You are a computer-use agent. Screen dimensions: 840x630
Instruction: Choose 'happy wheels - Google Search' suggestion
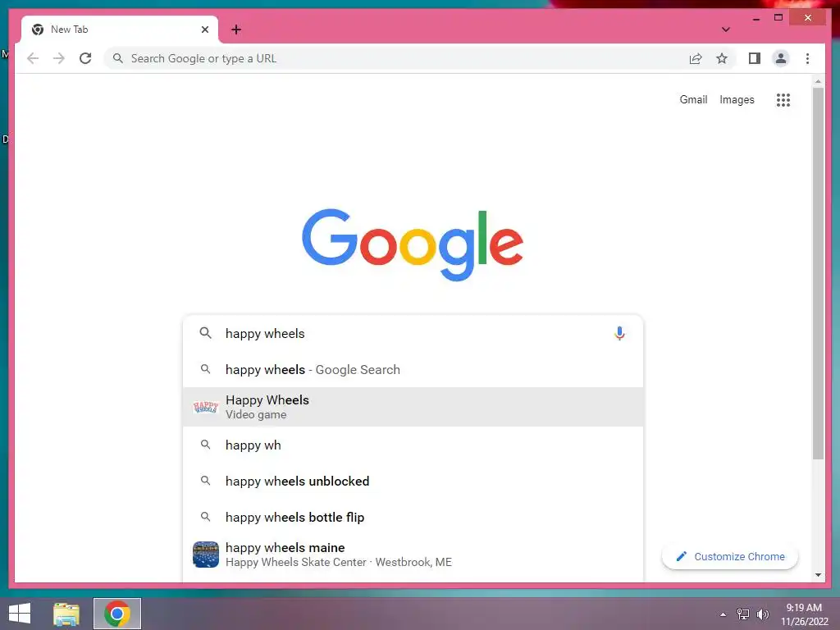point(413,370)
